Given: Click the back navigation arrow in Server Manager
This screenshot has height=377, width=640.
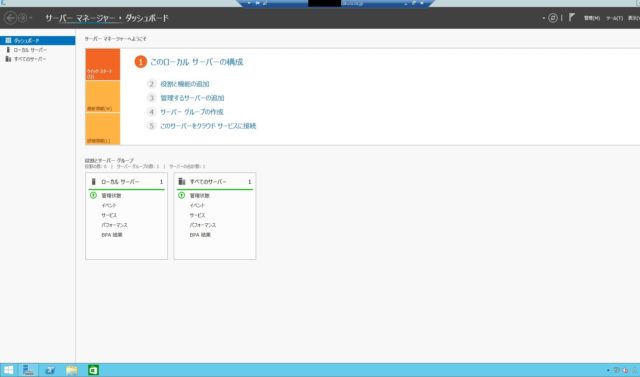Looking at the screenshot, I should pyautogui.click(x=11, y=18).
